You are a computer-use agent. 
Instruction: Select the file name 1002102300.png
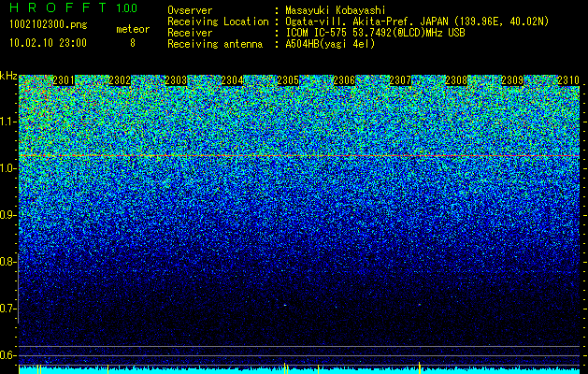point(49,25)
